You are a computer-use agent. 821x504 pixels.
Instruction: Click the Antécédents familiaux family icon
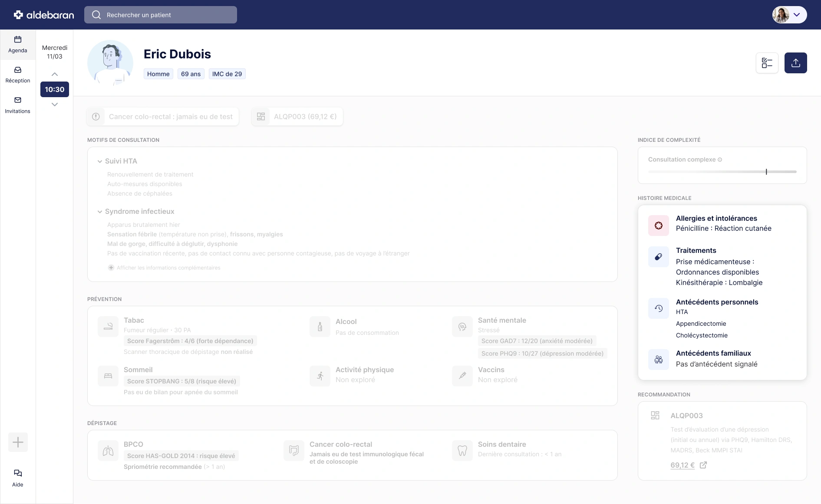pyautogui.click(x=659, y=360)
